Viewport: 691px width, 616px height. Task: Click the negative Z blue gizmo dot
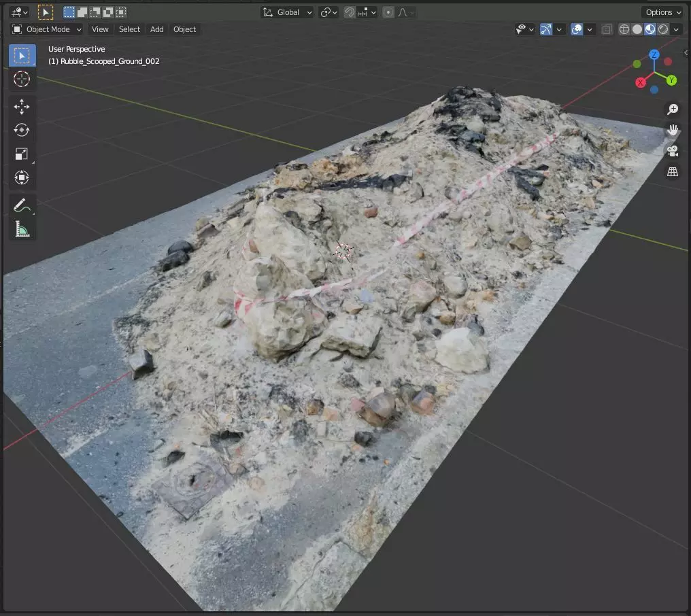pos(654,90)
